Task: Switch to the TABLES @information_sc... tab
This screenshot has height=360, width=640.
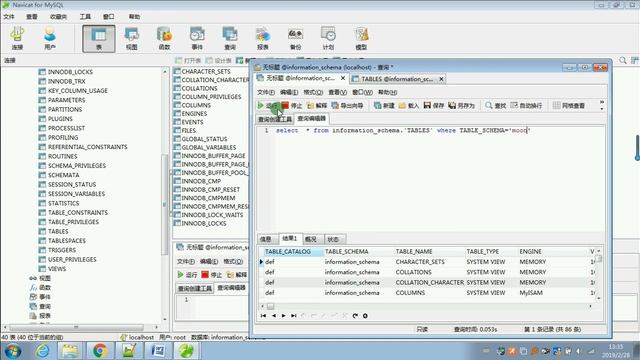Action: click(x=397, y=79)
